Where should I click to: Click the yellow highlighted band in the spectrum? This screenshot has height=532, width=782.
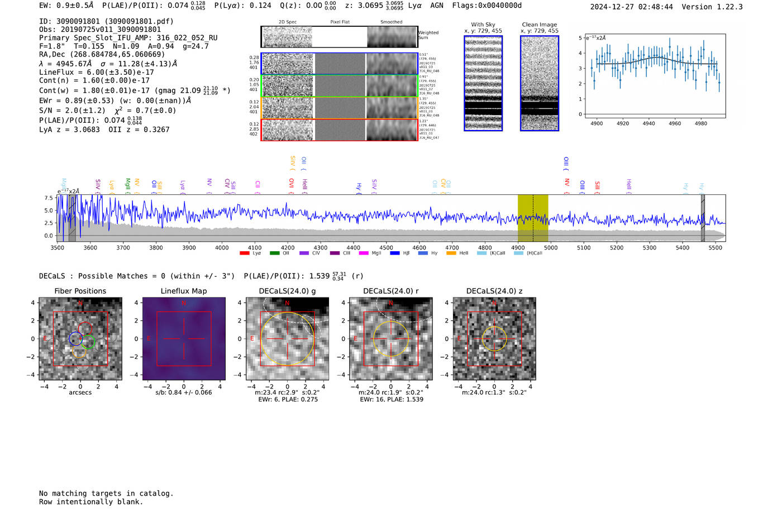click(533, 218)
